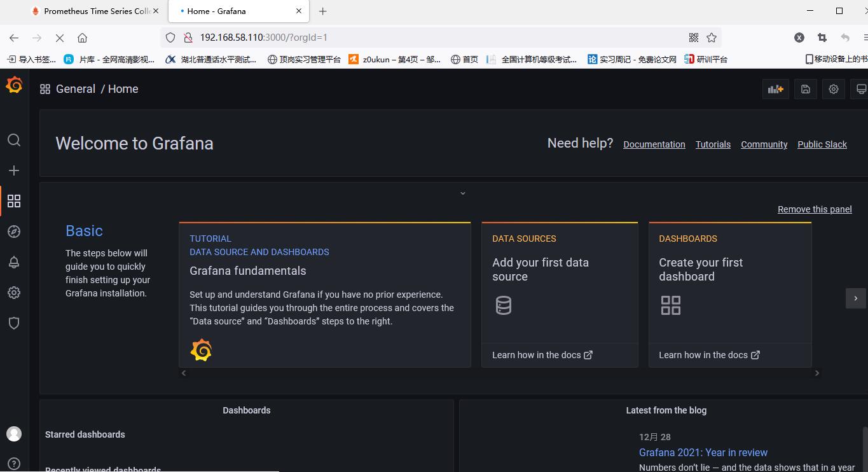The height and width of the screenshot is (472, 868).
Task: Click the screenshot crop icon in browser toolbar
Action: click(x=822, y=38)
